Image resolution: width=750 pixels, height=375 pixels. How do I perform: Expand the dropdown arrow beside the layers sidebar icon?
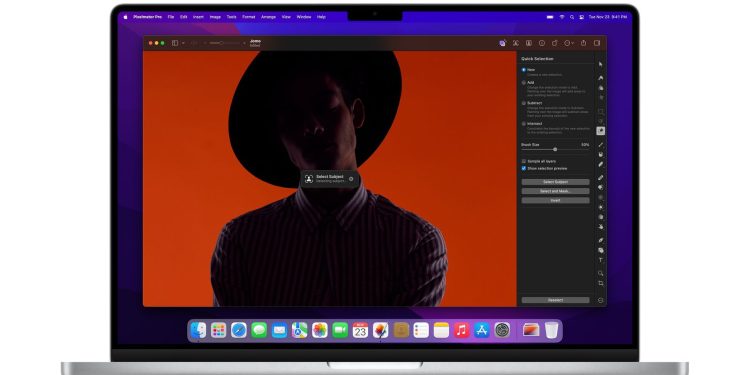(x=183, y=43)
